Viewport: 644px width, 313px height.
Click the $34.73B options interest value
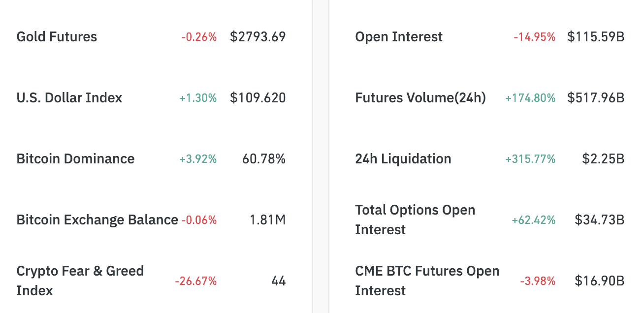[599, 220]
